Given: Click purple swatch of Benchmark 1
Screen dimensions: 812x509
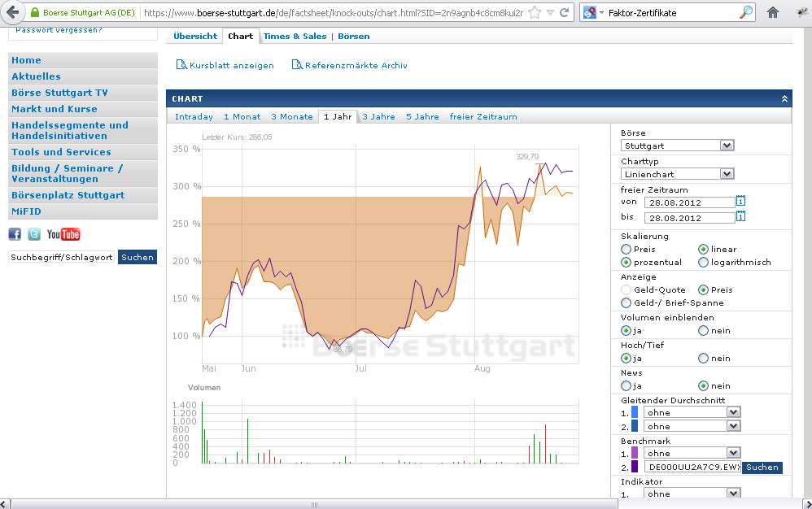Looking at the screenshot, I should (635, 453).
